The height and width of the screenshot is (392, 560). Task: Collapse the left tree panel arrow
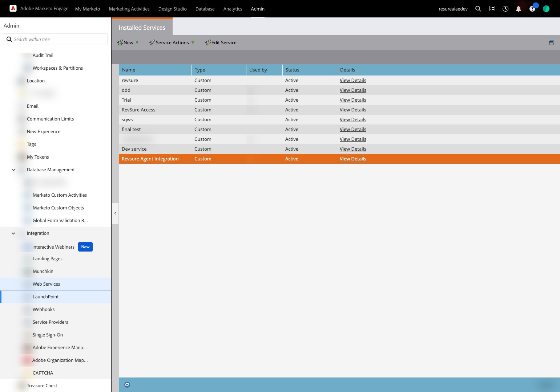(115, 213)
